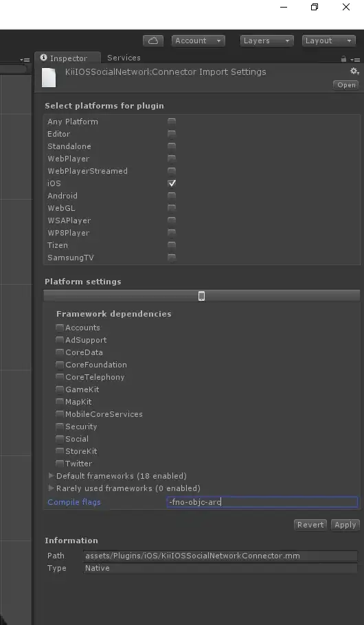Image resolution: width=364 pixels, height=625 pixels.
Task: Open the import settings gear menu
Action: click(x=354, y=71)
